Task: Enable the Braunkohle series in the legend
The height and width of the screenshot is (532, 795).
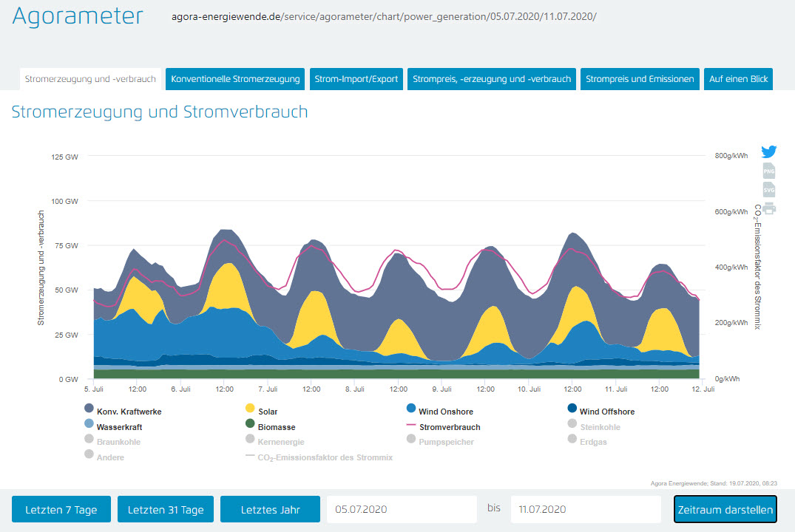Action: (x=118, y=442)
